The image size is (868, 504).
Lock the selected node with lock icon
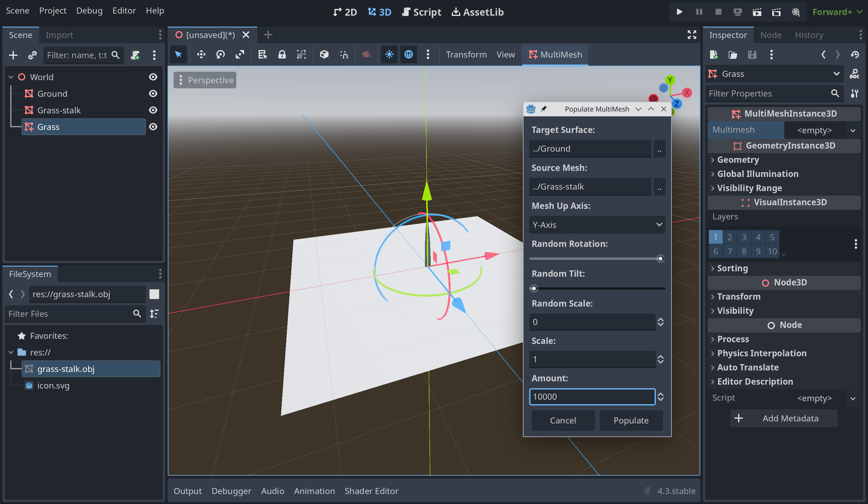tap(282, 55)
